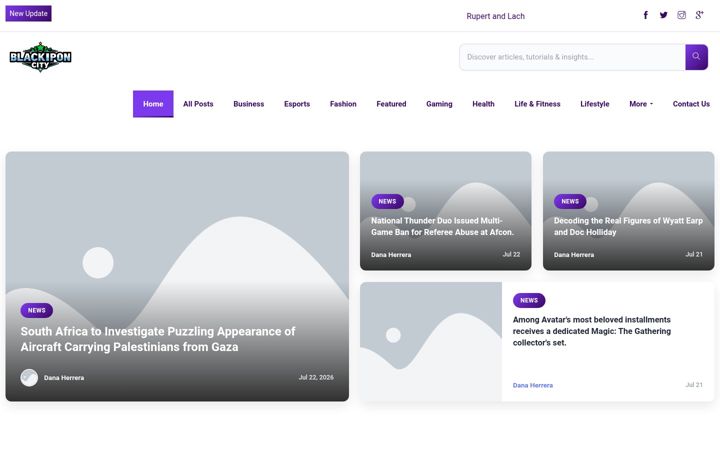Open the Rupert and Lach ticker link
720x450 pixels.
[495, 16]
